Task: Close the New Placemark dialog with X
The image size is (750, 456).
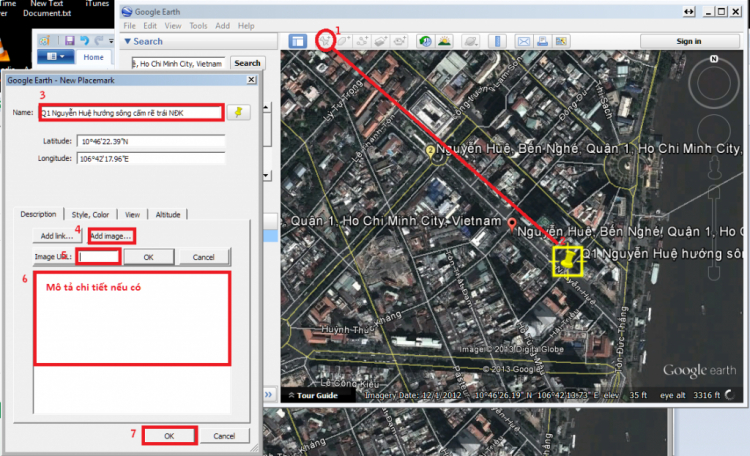Action: pyautogui.click(x=251, y=80)
